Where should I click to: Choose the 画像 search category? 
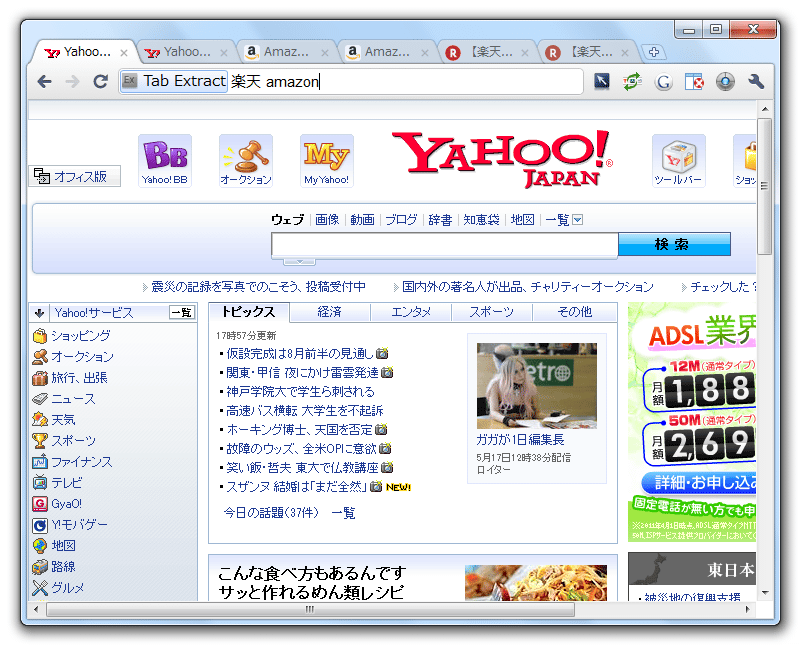click(327, 220)
